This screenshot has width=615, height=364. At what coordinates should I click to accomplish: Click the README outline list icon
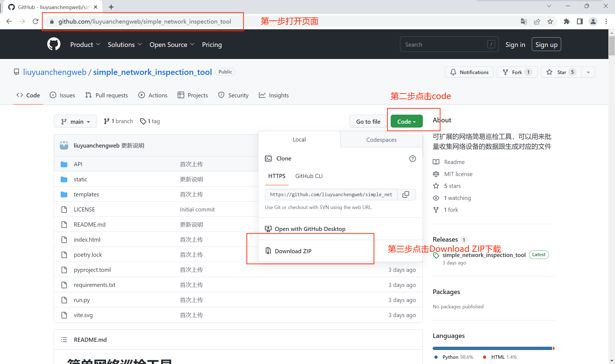coord(64,340)
